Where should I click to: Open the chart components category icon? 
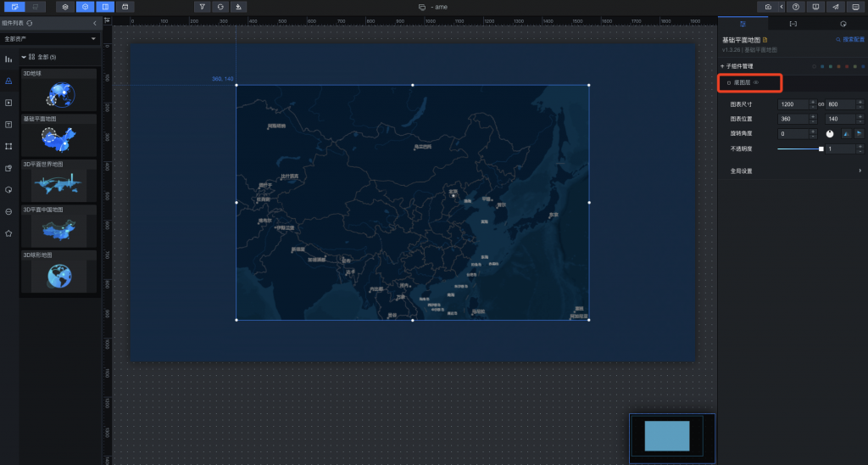pyautogui.click(x=8, y=59)
